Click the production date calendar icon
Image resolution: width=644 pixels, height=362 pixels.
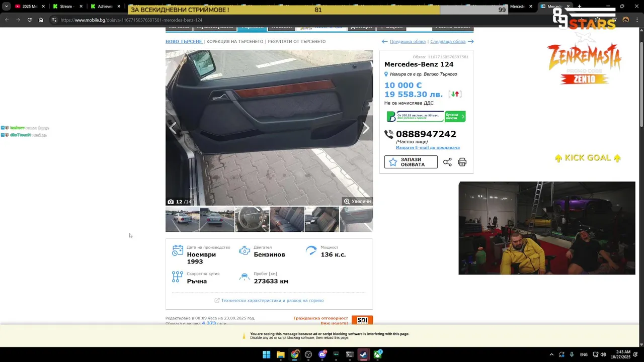coord(178,250)
